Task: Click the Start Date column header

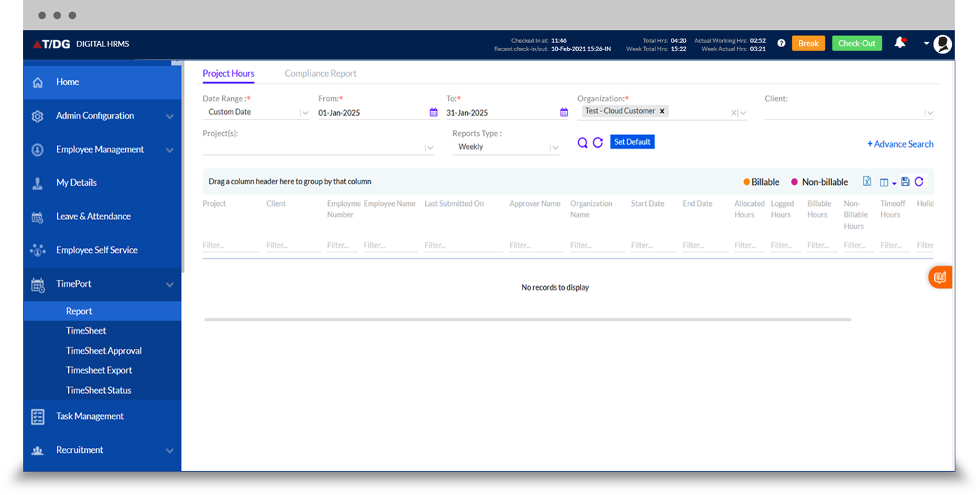Action: [648, 204]
